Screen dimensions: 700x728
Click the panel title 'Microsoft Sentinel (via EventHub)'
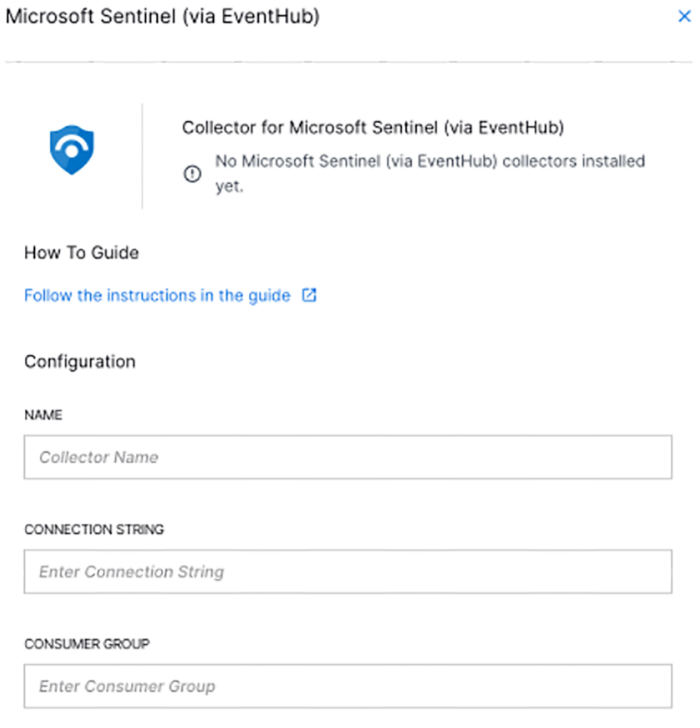(162, 17)
